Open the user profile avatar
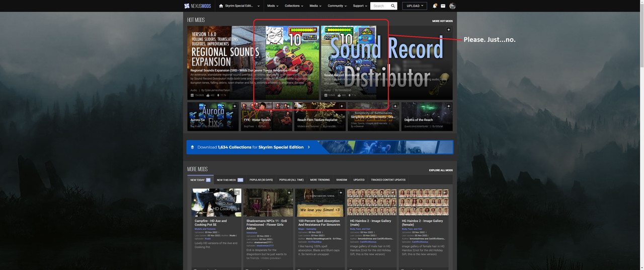 click(x=452, y=6)
